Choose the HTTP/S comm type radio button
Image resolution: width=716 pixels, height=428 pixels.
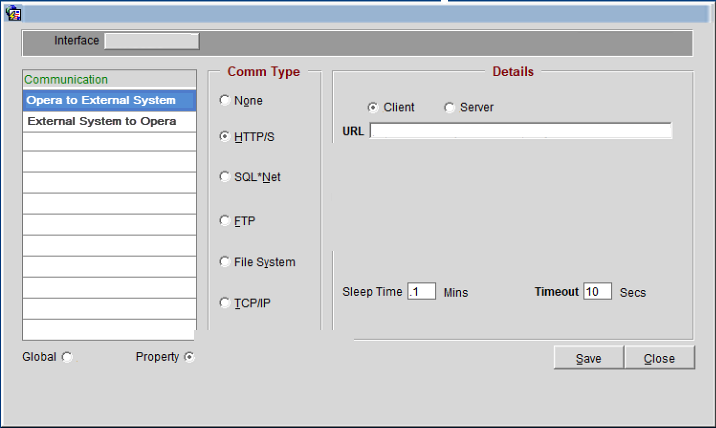[224, 136]
